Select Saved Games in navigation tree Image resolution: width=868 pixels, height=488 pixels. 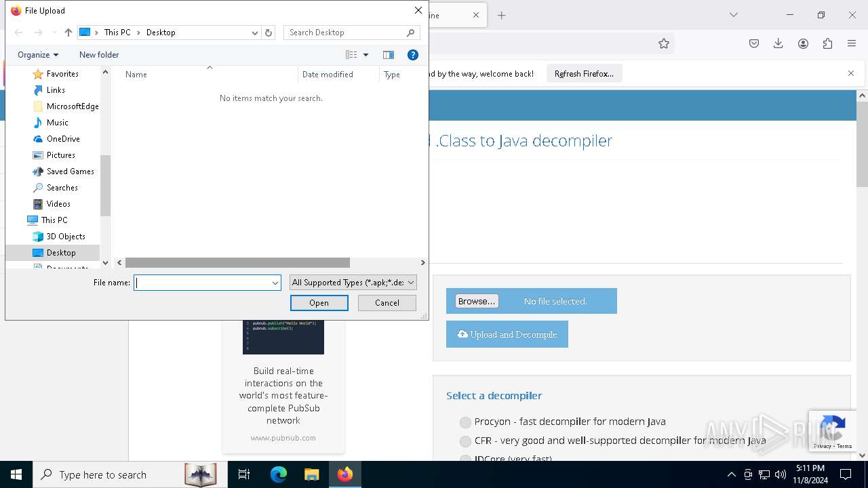pos(70,171)
